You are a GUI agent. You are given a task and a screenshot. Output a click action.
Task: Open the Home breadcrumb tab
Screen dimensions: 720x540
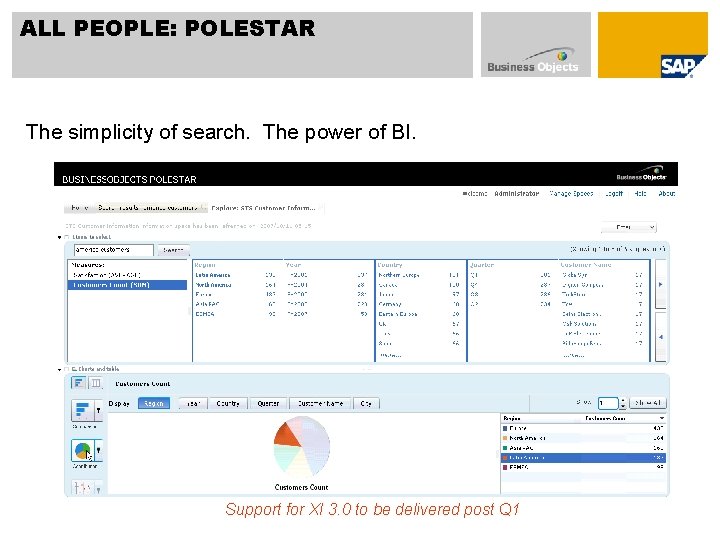coord(79,208)
